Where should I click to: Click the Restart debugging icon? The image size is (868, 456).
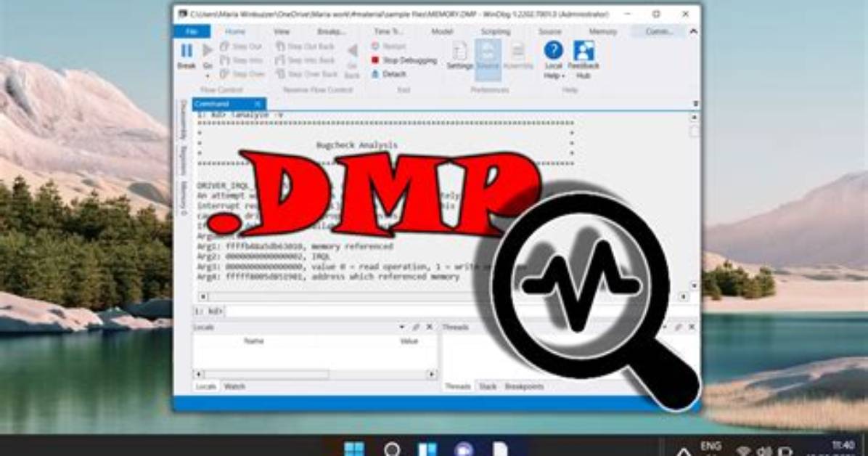tap(375, 46)
